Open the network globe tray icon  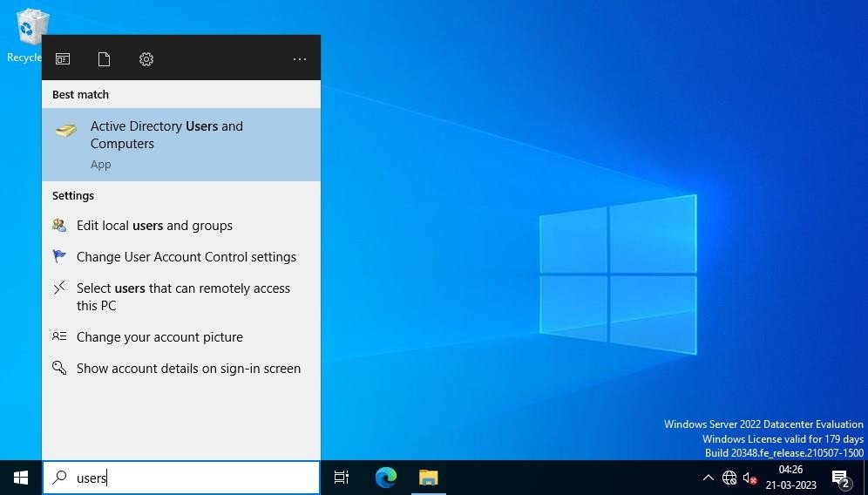(729, 478)
